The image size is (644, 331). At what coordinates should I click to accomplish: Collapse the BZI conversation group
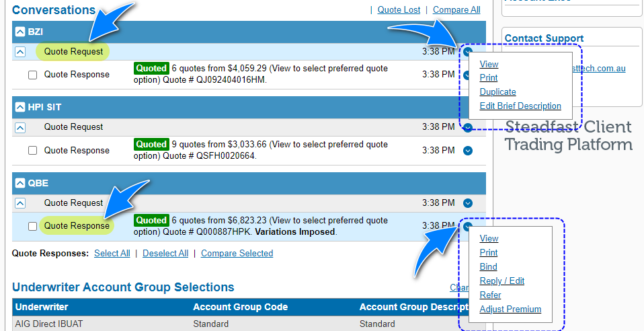tap(20, 32)
